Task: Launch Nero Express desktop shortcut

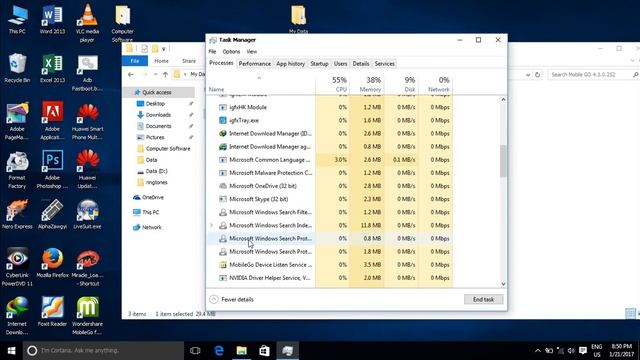Action: coord(17,214)
